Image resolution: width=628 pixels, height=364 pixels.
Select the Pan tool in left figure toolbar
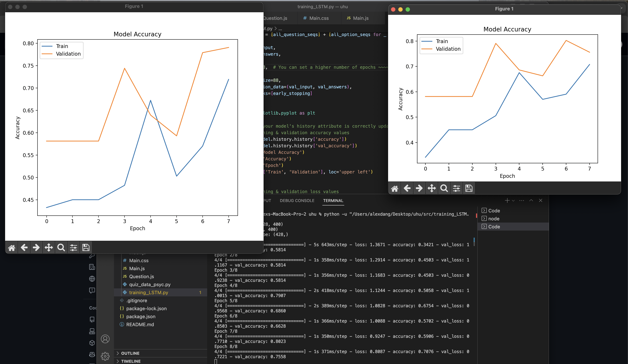pos(49,247)
